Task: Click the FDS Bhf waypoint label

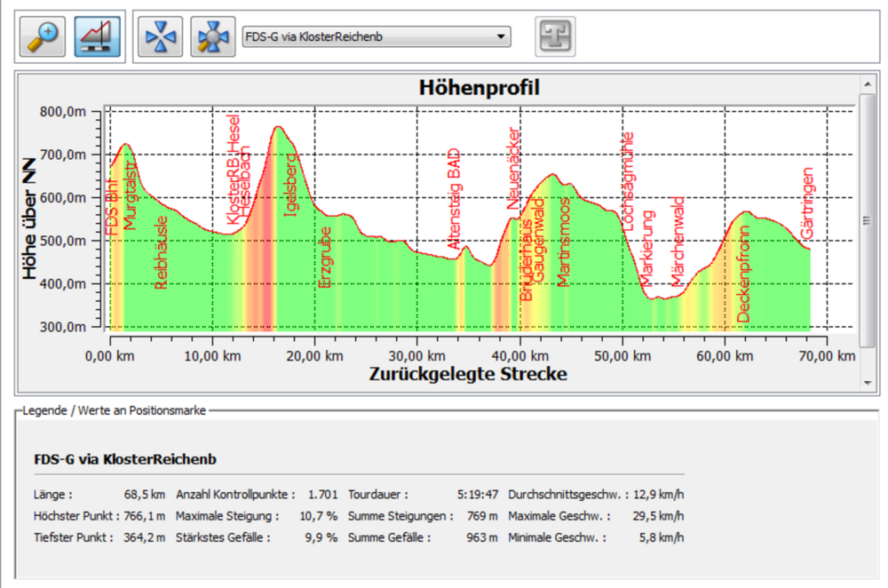Action: tap(112, 207)
